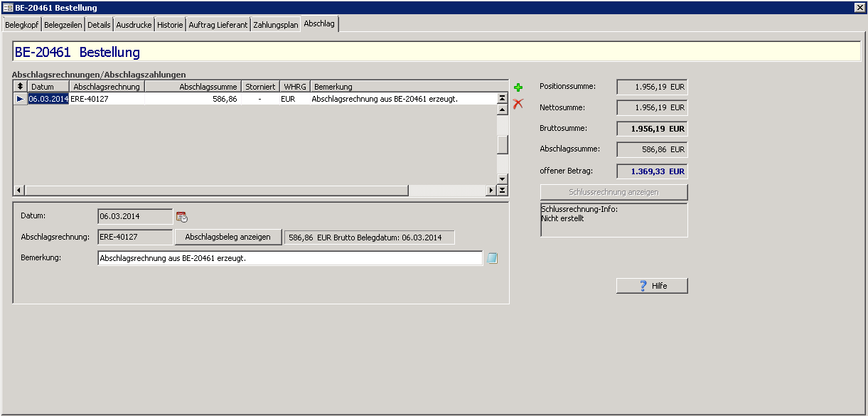Click the BE-20461 Bestellung header field
868x416 pixels.
437,52
